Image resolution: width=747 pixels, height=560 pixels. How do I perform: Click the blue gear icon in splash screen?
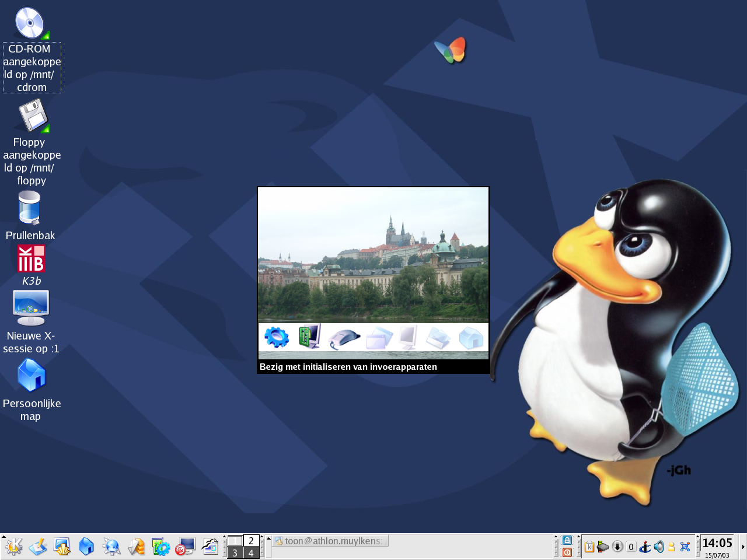(277, 337)
